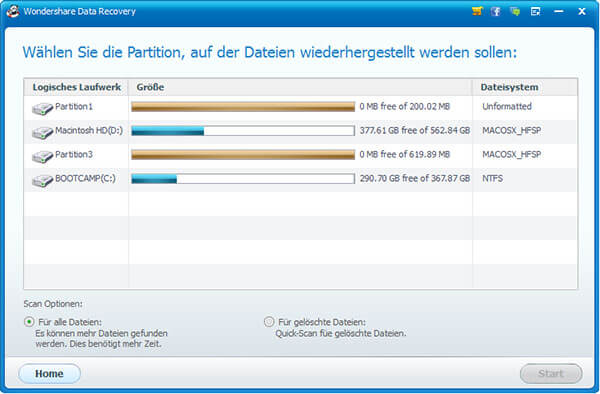
Task: Click the Wondershare Data Recovery logo icon
Action: (x=12, y=11)
